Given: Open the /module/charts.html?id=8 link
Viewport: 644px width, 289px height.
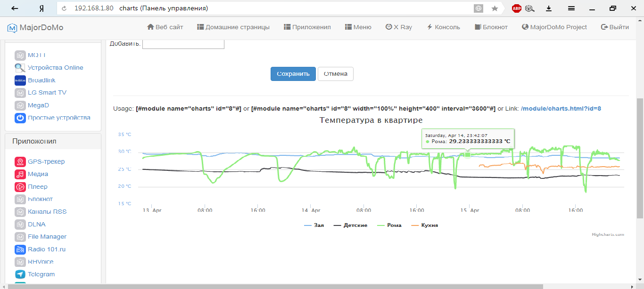Looking at the screenshot, I should (561, 109).
